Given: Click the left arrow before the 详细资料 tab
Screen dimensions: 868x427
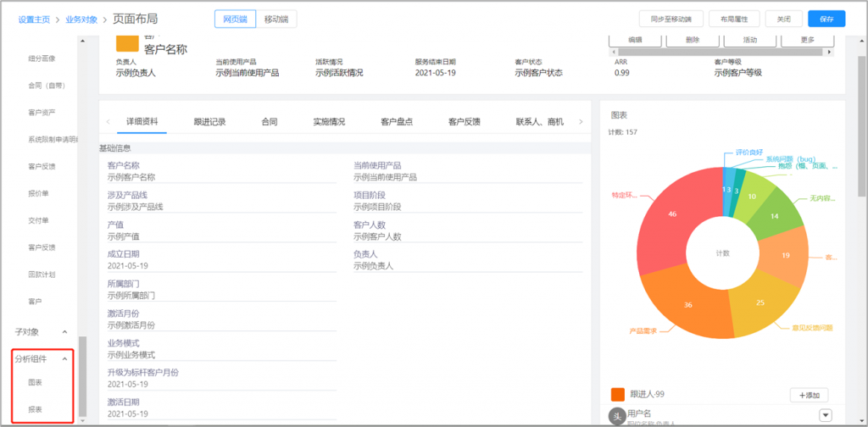Looking at the screenshot, I should click(108, 122).
